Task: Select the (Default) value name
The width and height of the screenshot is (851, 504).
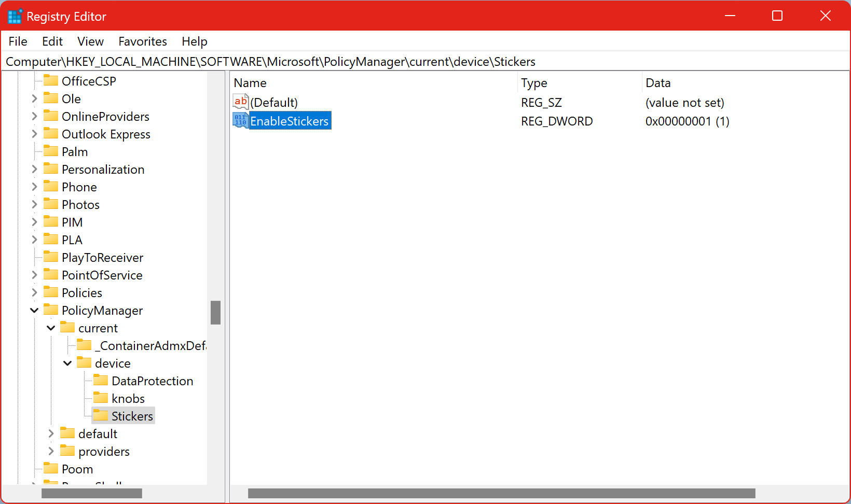Action: point(274,103)
